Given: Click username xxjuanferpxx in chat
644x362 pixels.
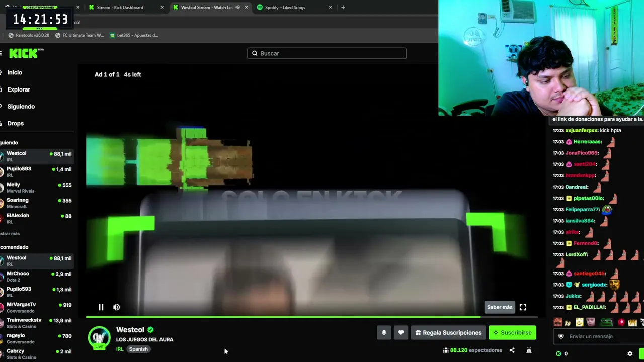Looking at the screenshot, I should pos(582,130).
